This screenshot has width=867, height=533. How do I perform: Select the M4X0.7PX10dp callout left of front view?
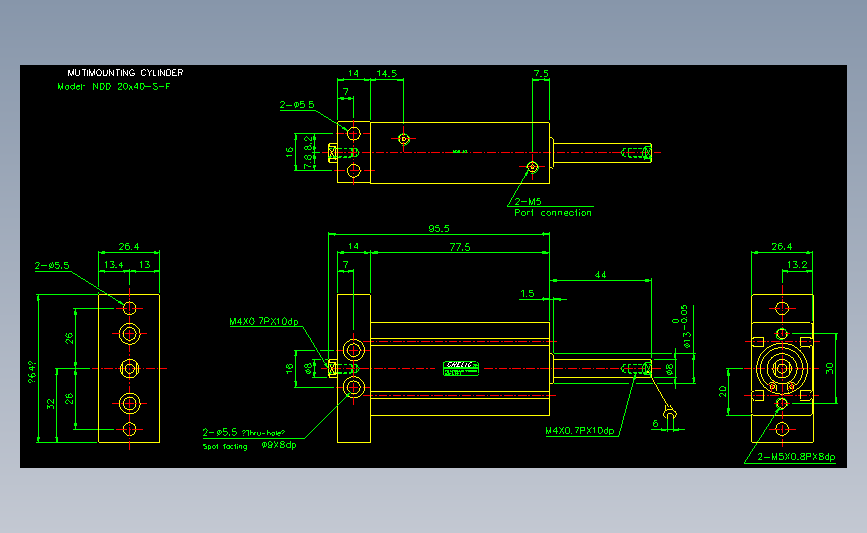264,321
